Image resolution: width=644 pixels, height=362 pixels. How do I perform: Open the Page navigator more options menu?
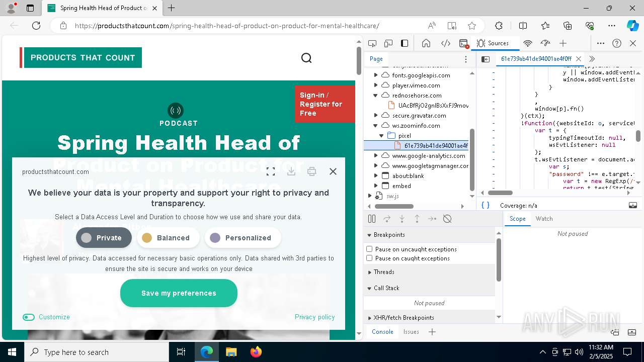(x=466, y=59)
